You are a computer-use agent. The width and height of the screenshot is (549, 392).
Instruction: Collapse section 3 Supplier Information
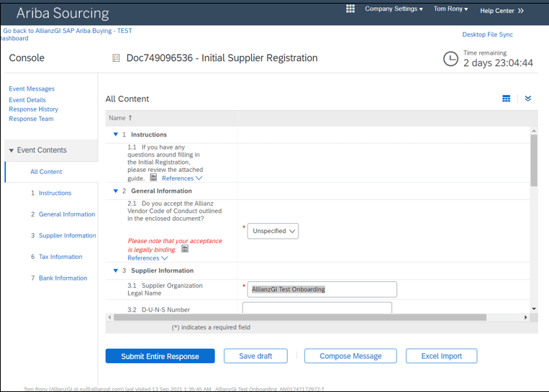116,270
